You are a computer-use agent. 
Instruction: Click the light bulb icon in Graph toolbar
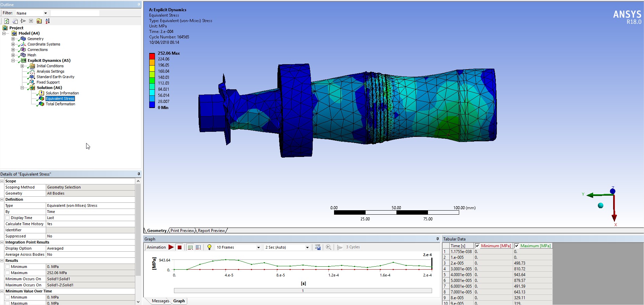click(209, 247)
